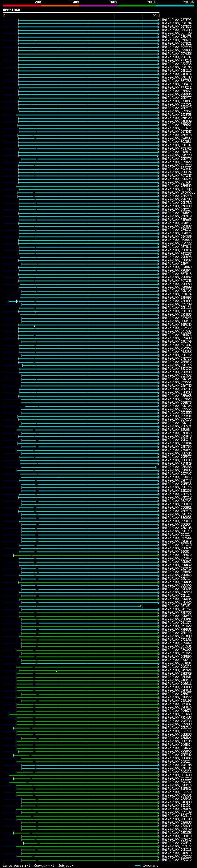Click the UniRef100_C6SY02 label
197x868 pixels.
pyautogui.click(x=176, y=501)
